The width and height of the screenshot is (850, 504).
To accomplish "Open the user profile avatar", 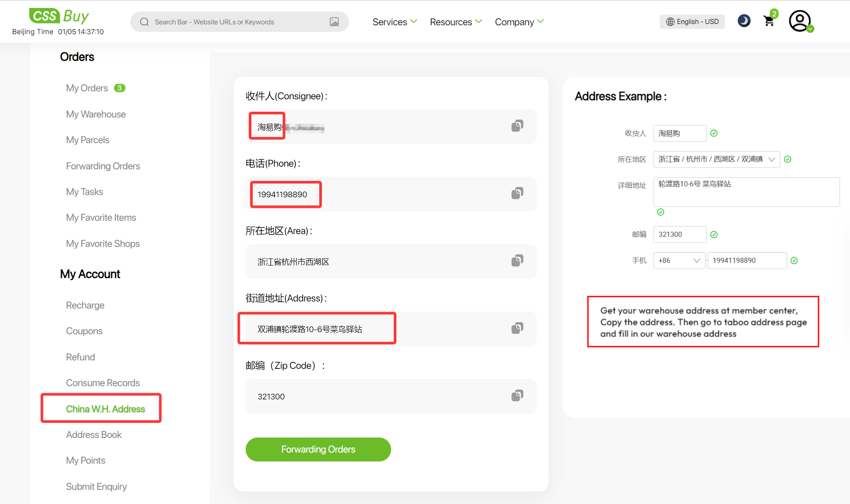I will point(799,21).
